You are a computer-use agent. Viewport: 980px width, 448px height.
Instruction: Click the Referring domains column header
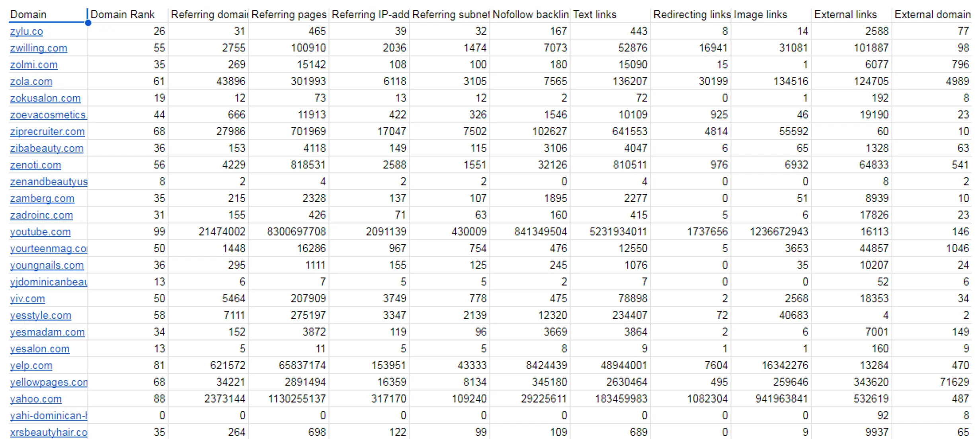coord(208,14)
